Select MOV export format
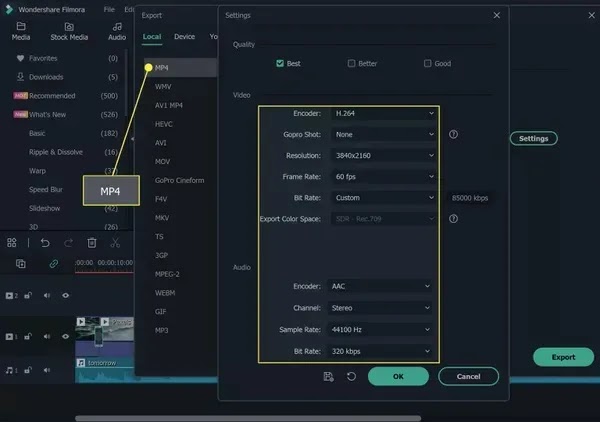The width and height of the screenshot is (600, 422). (x=162, y=162)
